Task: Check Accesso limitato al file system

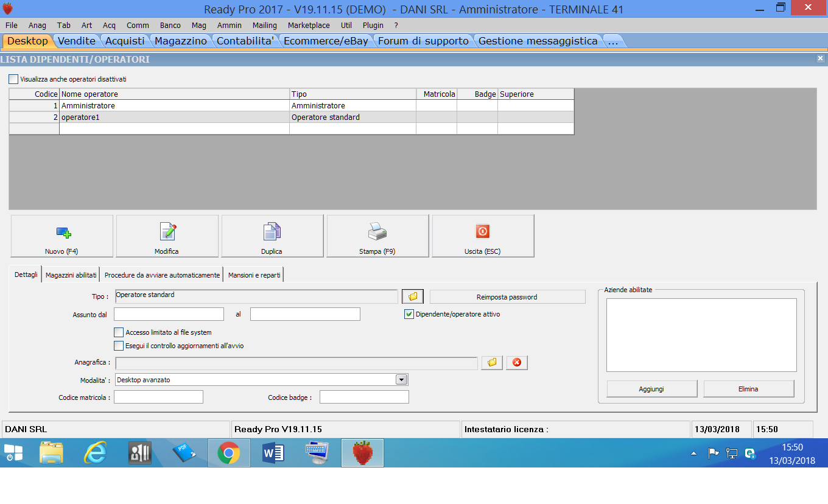Action: (119, 332)
